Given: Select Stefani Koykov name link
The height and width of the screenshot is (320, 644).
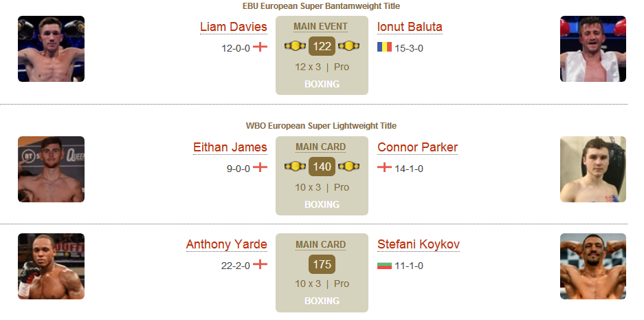Looking at the screenshot, I should click(x=419, y=244).
